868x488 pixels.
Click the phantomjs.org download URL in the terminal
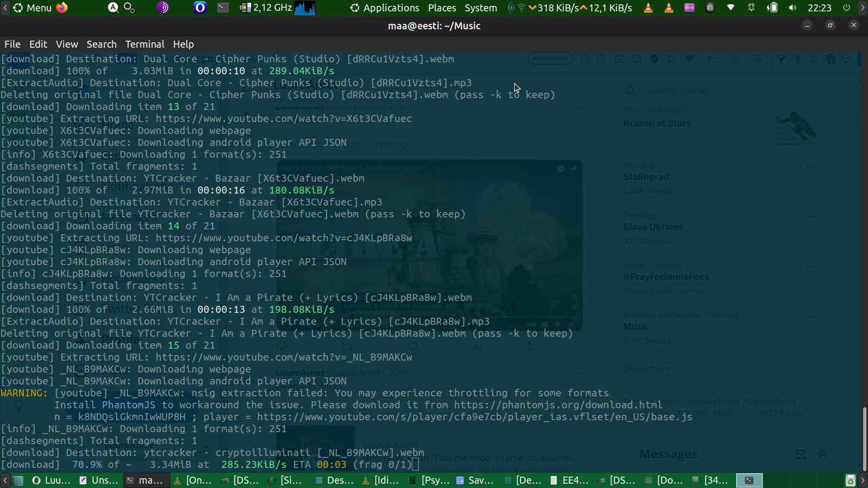click(x=558, y=405)
